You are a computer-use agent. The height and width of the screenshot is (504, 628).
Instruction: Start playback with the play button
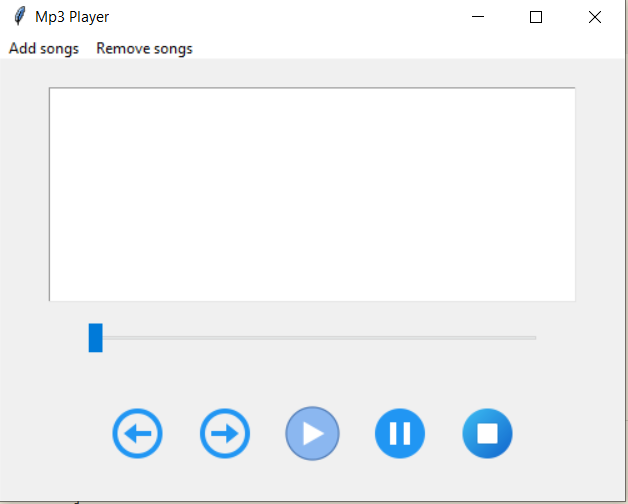[x=312, y=433]
